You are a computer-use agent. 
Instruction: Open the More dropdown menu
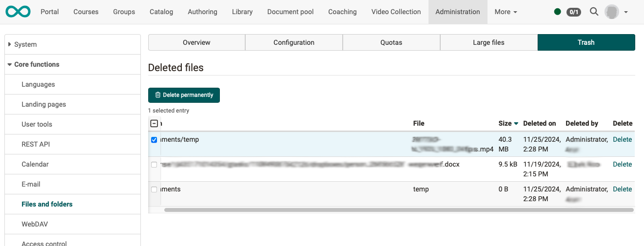506,12
